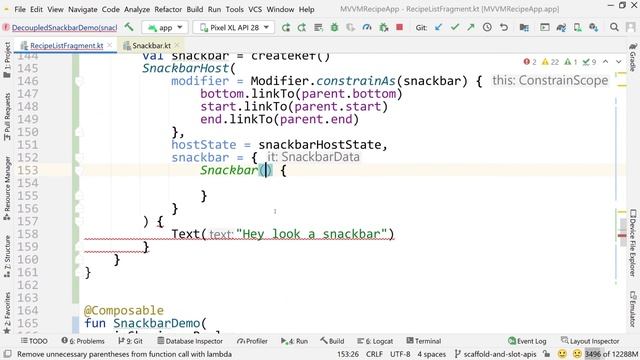The image size is (640, 360).
Task: Collapse code fold at line 146
Action: pyautogui.click(x=79, y=81)
